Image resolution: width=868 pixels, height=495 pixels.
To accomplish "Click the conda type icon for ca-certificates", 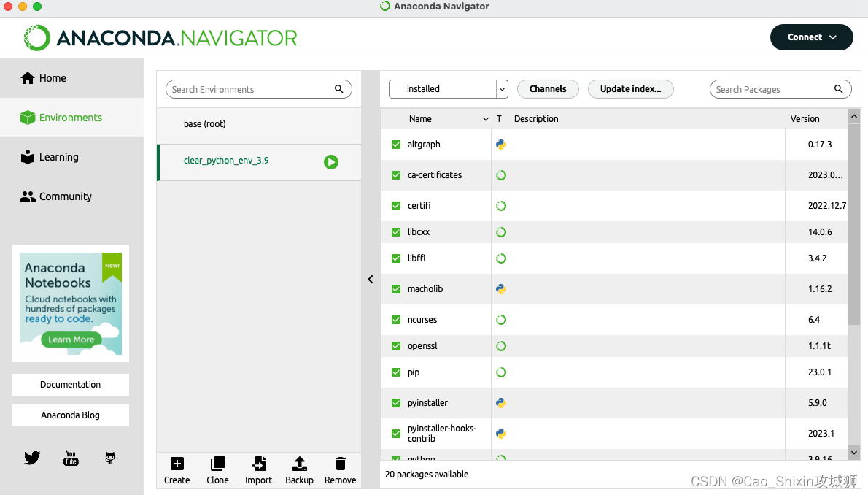I will click(501, 175).
